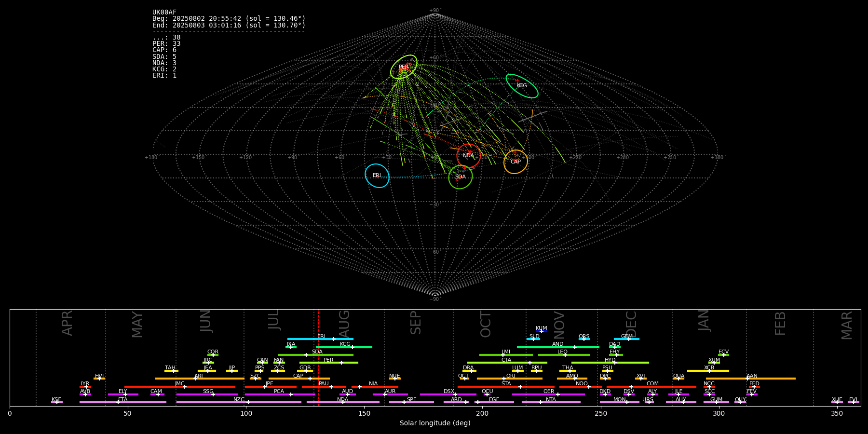Click the GEM shower bar on the timeline
The height and width of the screenshot is (434, 868).
(x=626, y=339)
